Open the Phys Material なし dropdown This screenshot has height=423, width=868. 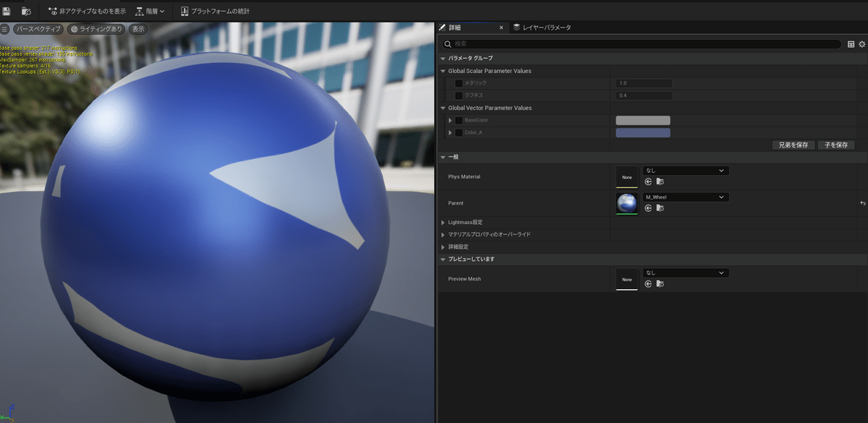point(686,171)
